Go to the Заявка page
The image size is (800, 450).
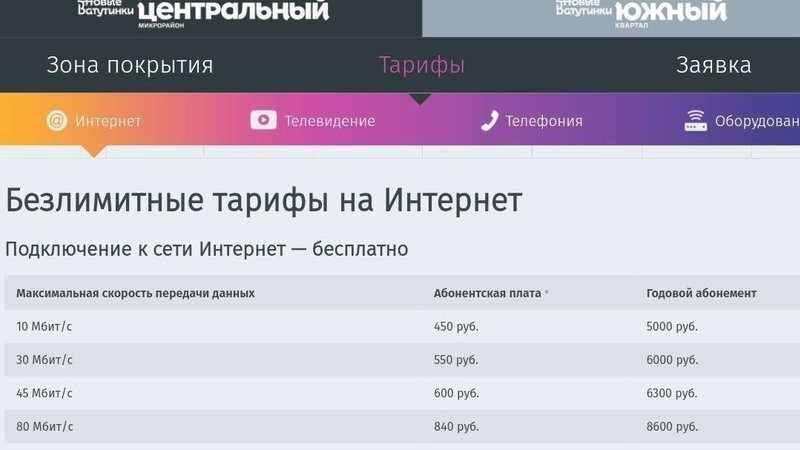[713, 65]
